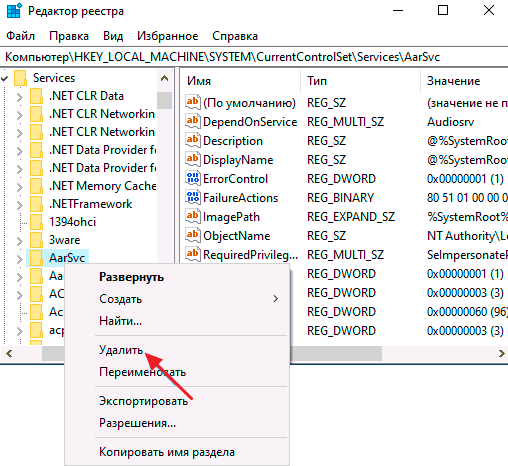This screenshot has width=508, height=466.
Task: Click the Registry Editor app icon in title bar
Action: pos(14,11)
